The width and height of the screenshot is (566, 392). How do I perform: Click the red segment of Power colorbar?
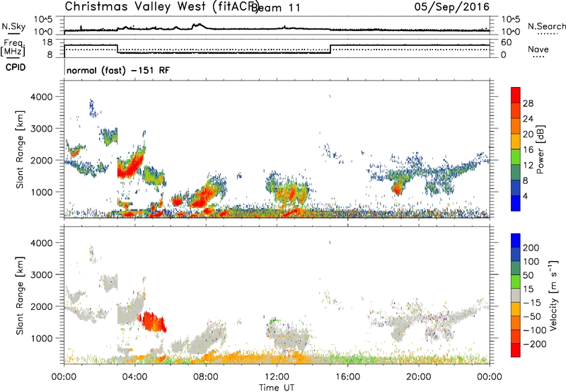(516, 96)
